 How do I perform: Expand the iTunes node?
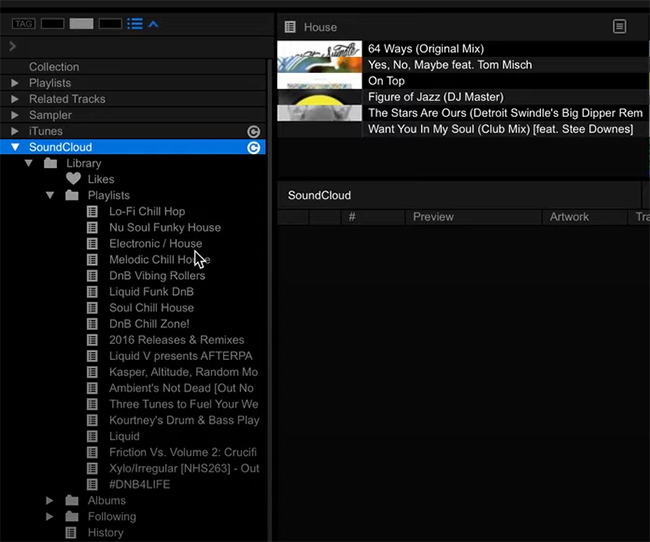point(15,131)
